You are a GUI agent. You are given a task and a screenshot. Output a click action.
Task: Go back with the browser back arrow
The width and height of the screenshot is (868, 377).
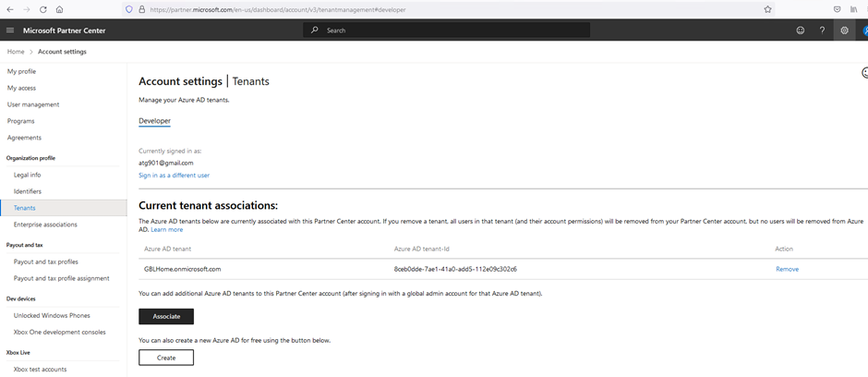point(10,9)
